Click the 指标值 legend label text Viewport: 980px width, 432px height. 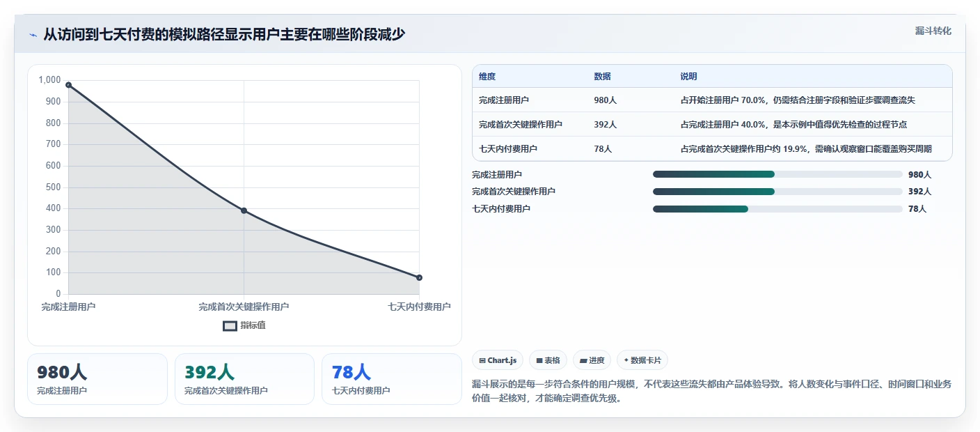(x=253, y=325)
